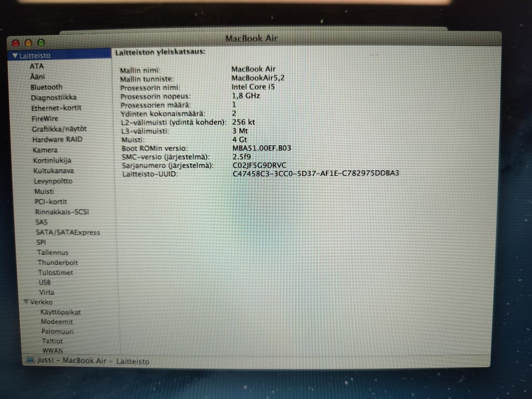This screenshot has width=532, height=399.
Task: Click the Laitteiston yleiskatsaus heading
Action: click(x=160, y=52)
